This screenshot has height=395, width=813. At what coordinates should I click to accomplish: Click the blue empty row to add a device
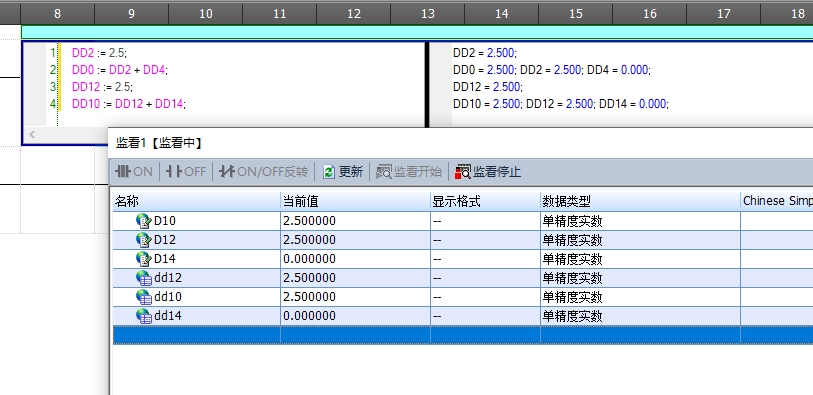pyautogui.click(x=463, y=335)
